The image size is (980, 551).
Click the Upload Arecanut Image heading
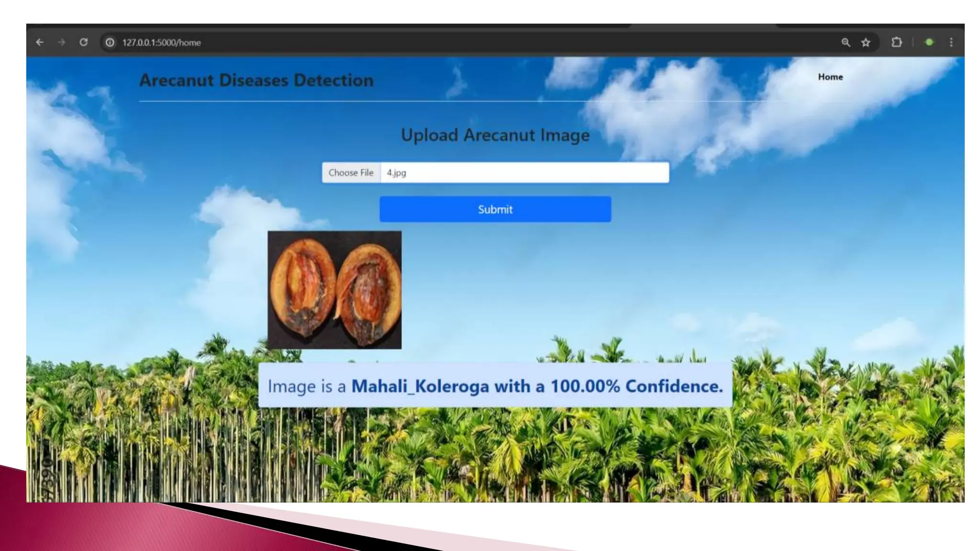pyautogui.click(x=495, y=135)
